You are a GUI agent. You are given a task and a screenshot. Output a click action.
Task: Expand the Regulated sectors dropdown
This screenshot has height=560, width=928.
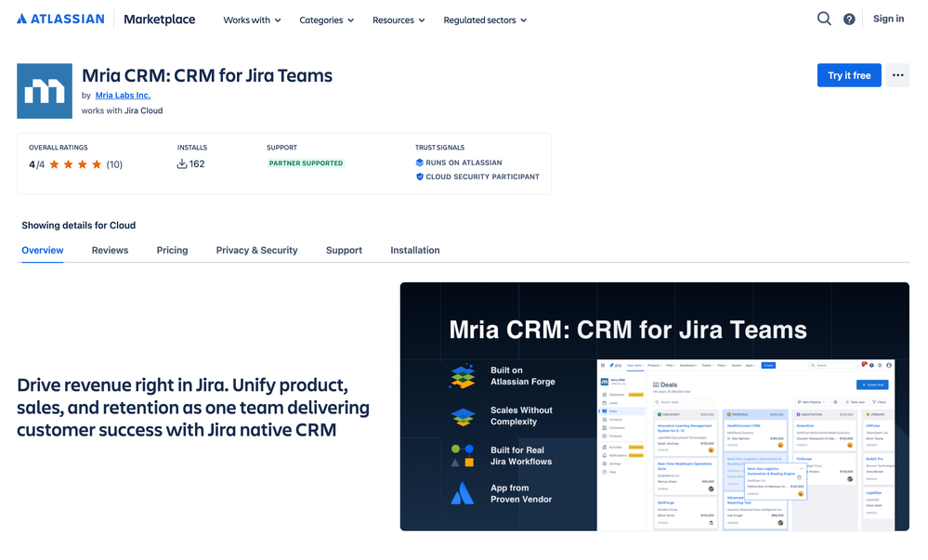coord(484,18)
